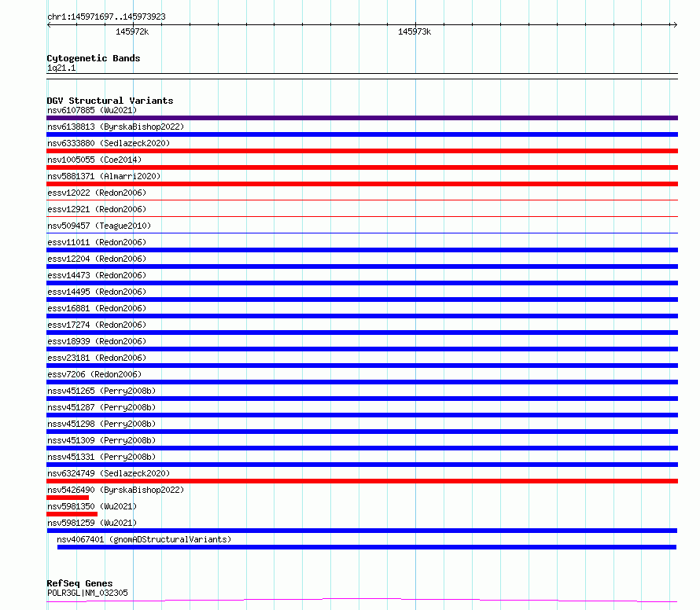Select nsv5881371 (Almarri2020) variant label
Image resolution: width=700 pixels, height=610 pixels.
pos(104,176)
